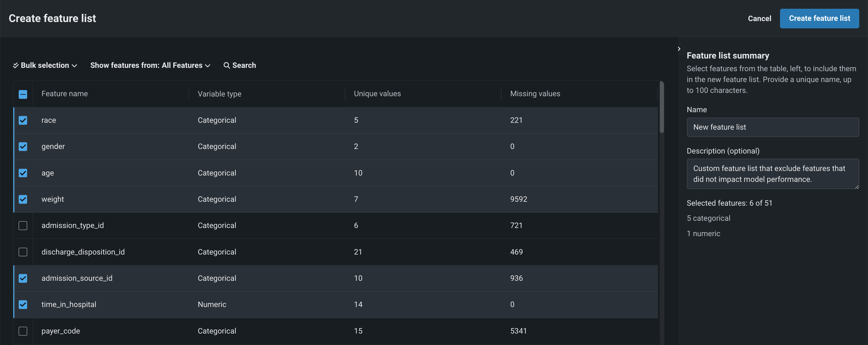The image size is (868, 345).
Task: Uncheck the weight feature checkbox
Action: click(23, 199)
